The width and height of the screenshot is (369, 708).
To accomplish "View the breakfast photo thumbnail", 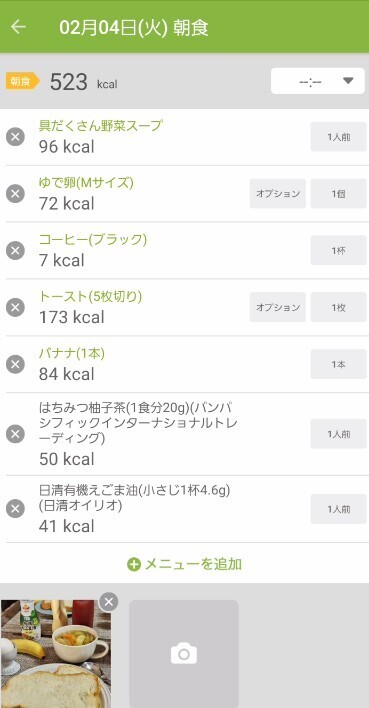I will click(x=55, y=654).
